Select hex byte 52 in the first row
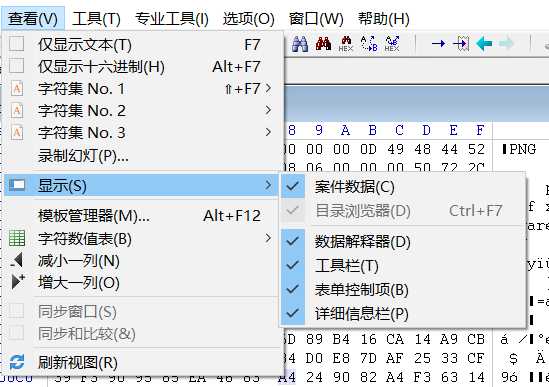The image size is (549, 387). click(x=476, y=149)
